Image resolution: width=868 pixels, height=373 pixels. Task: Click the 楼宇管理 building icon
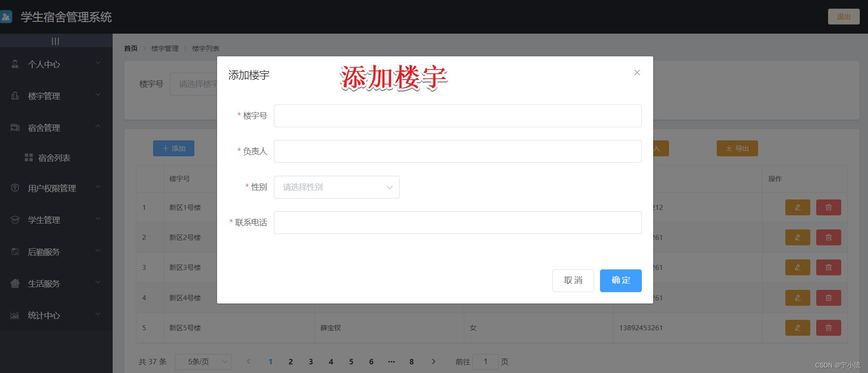[x=15, y=96]
